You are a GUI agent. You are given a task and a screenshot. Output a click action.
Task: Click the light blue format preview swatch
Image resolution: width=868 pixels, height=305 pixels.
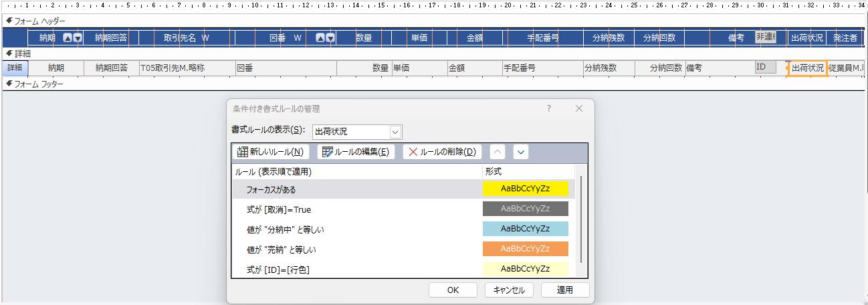(x=525, y=229)
